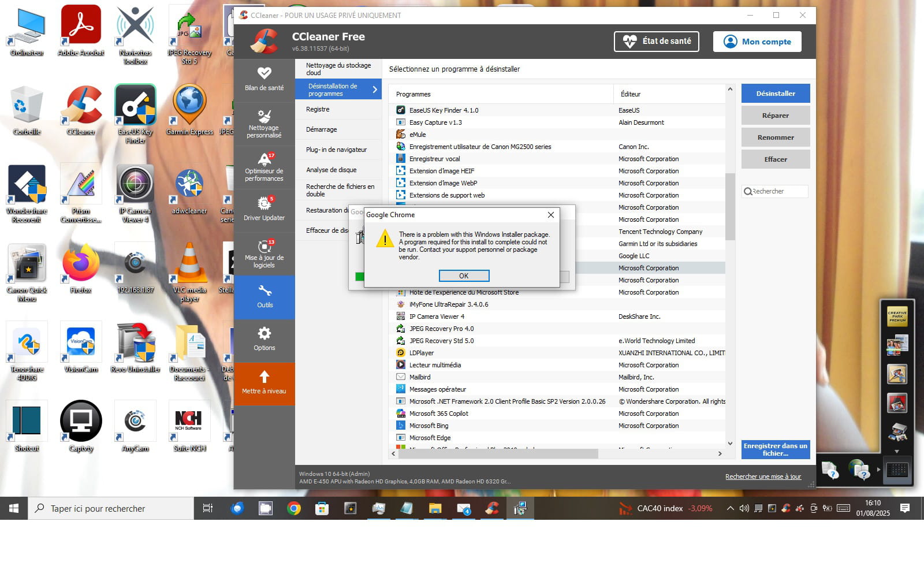This screenshot has width=924, height=566.
Task: Select the eMule program row
Action: (x=557, y=135)
